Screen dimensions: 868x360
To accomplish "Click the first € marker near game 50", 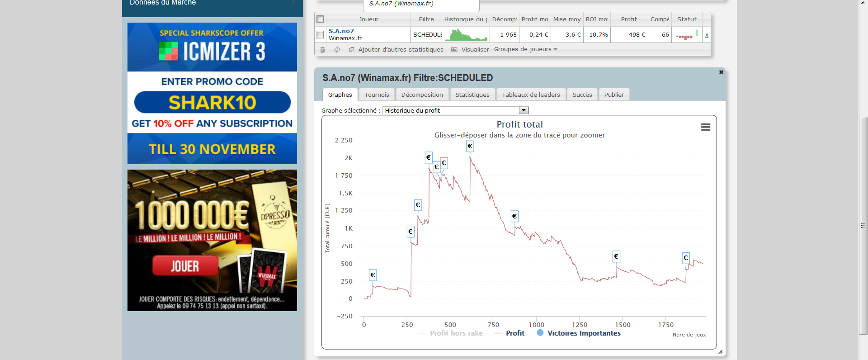I will coord(373,275).
